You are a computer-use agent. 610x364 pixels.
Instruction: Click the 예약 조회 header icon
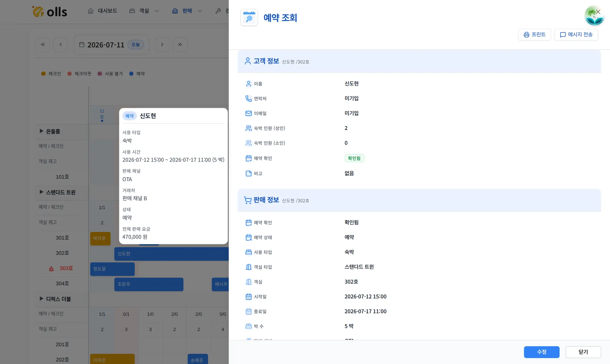[249, 18]
